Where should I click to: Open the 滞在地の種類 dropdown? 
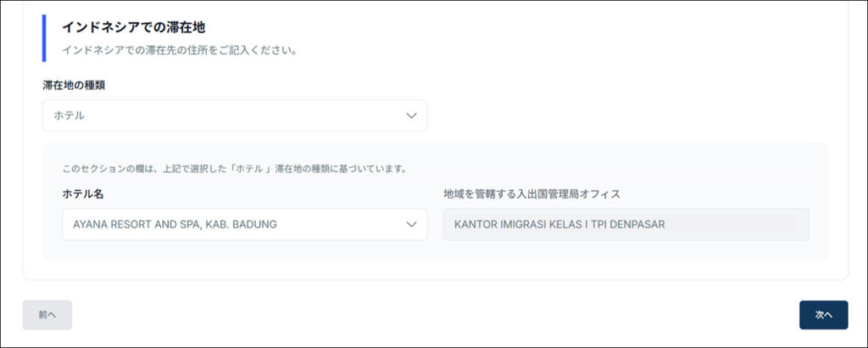235,115
